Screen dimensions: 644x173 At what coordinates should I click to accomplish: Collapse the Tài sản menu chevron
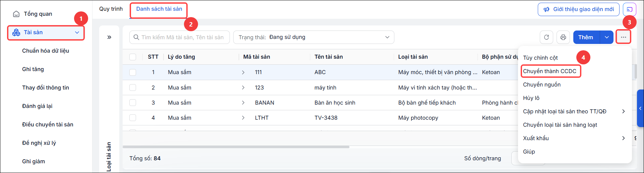click(x=77, y=33)
